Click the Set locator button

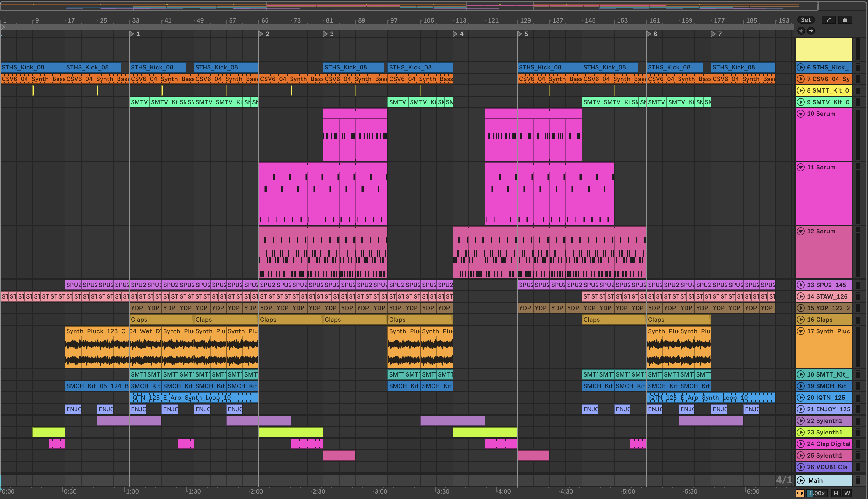coord(806,20)
